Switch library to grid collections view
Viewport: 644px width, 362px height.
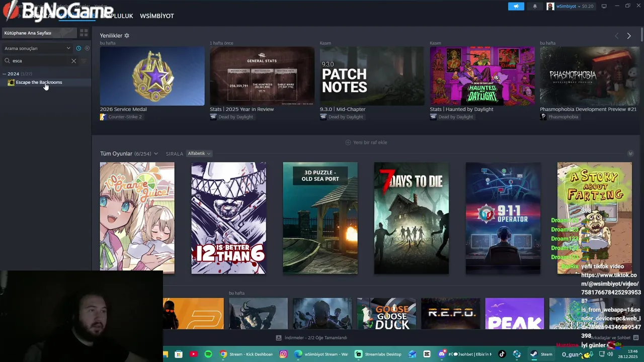coord(84,33)
